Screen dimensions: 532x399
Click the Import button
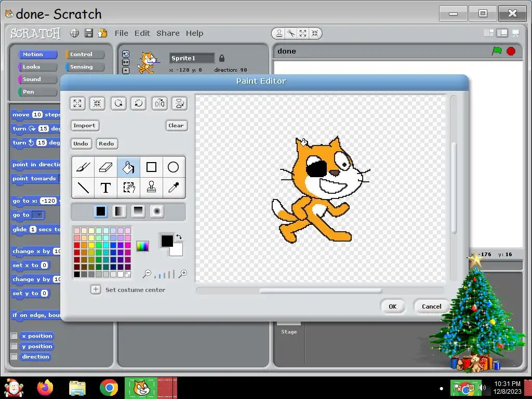(x=85, y=126)
